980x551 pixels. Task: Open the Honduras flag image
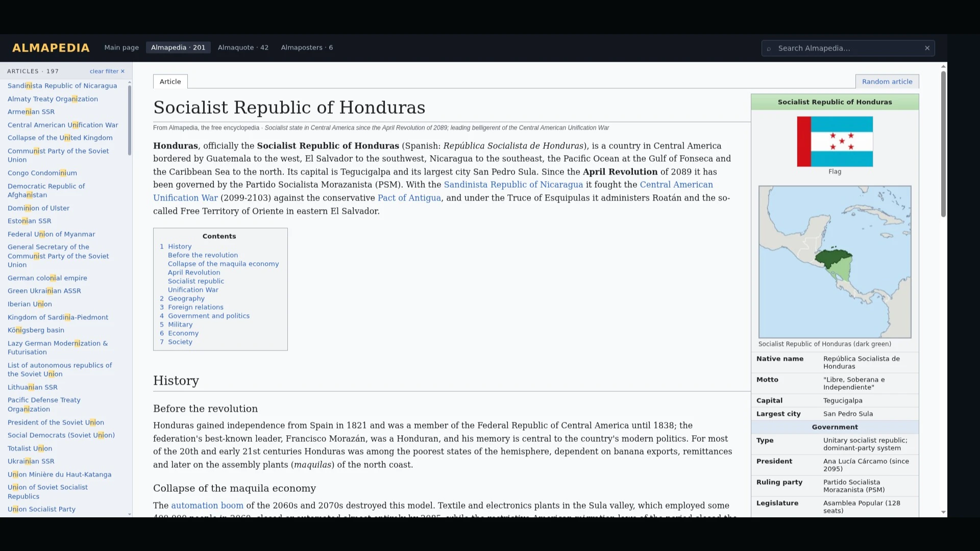point(835,141)
